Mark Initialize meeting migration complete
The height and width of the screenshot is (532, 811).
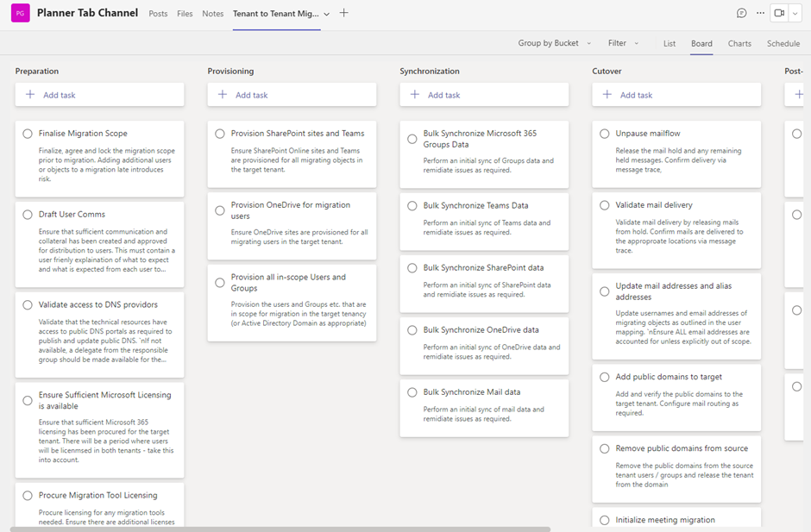click(x=604, y=520)
